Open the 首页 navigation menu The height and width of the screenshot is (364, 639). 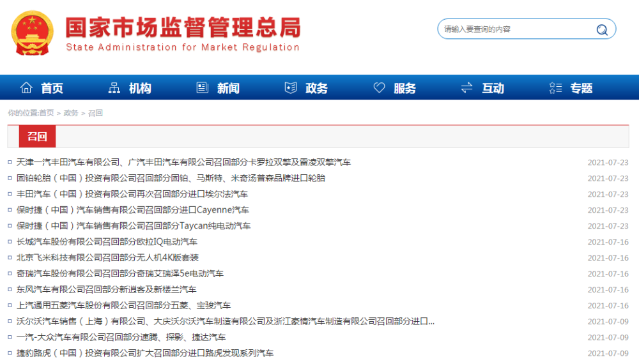coord(52,88)
